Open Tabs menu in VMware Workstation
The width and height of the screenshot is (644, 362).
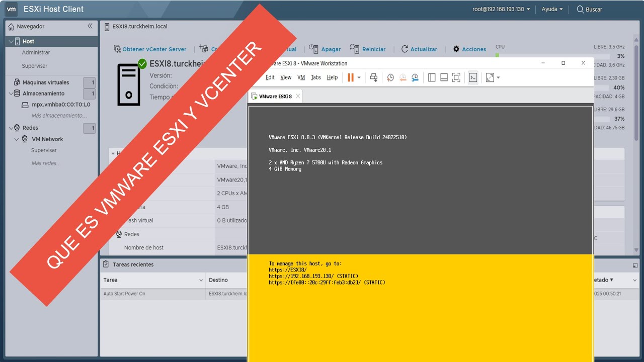[x=315, y=77]
